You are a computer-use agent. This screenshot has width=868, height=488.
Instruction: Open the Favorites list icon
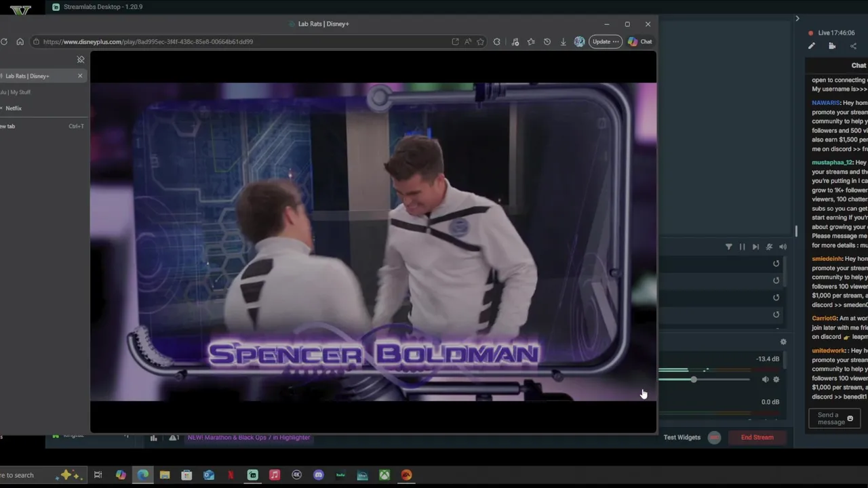point(531,41)
